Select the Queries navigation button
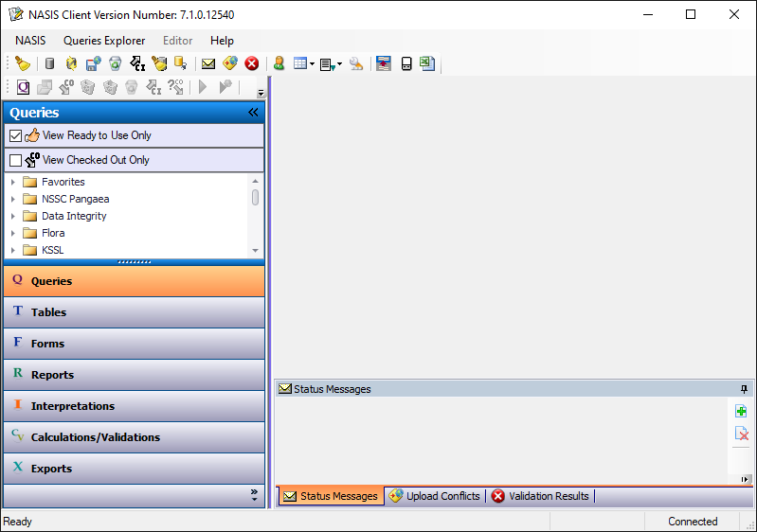The height and width of the screenshot is (532, 757). click(x=135, y=281)
